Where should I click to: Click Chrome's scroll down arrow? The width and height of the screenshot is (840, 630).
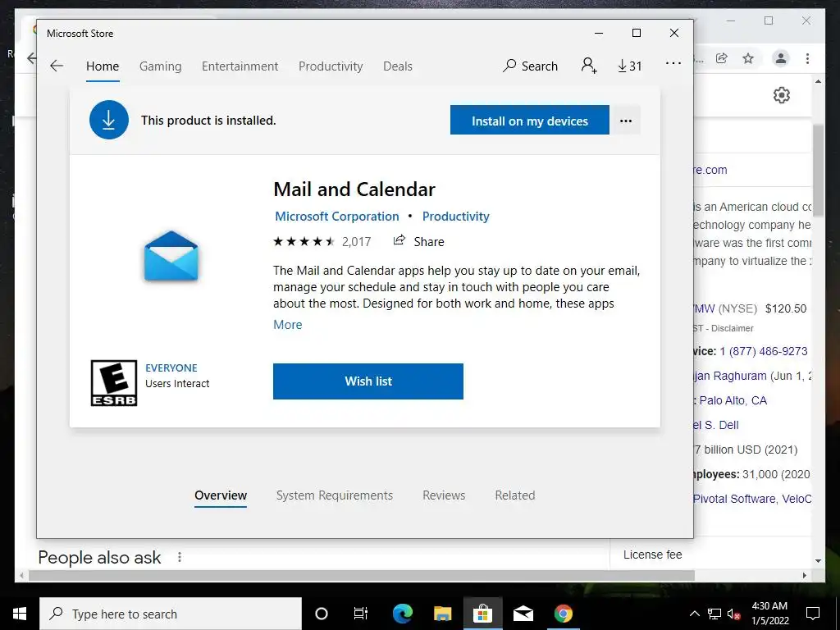pyautogui.click(x=818, y=561)
